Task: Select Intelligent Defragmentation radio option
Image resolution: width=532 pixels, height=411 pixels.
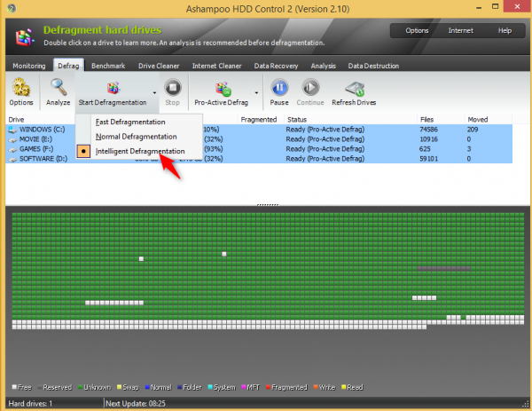Action: pos(83,151)
